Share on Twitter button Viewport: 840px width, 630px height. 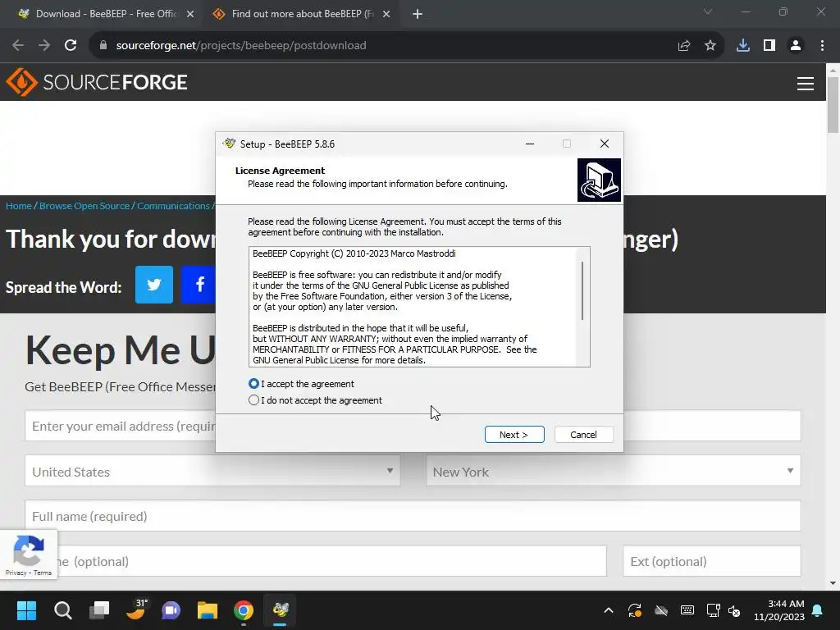154,285
